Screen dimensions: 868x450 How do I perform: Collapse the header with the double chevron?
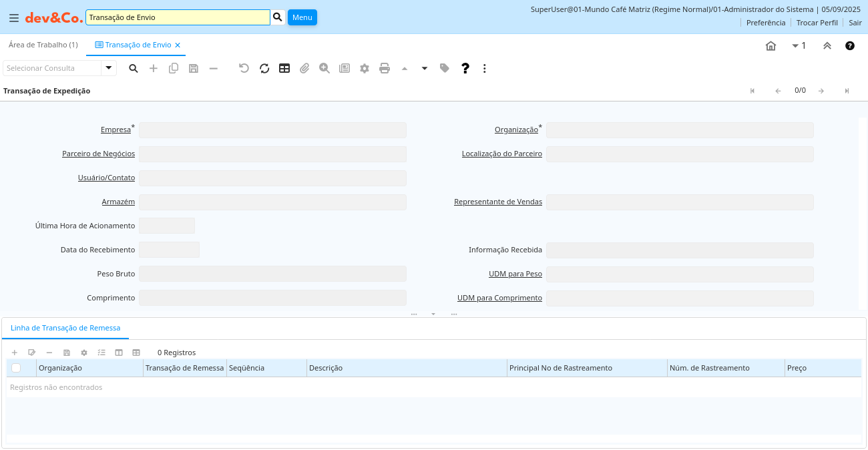click(x=827, y=45)
